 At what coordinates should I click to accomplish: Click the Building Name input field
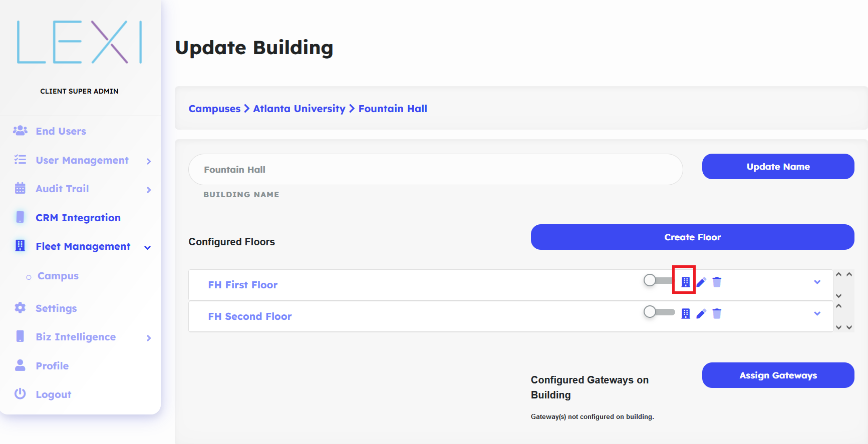coord(435,170)
